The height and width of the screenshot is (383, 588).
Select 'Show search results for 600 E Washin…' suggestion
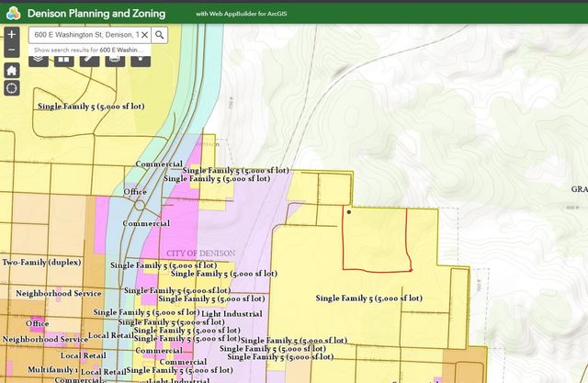85,49
